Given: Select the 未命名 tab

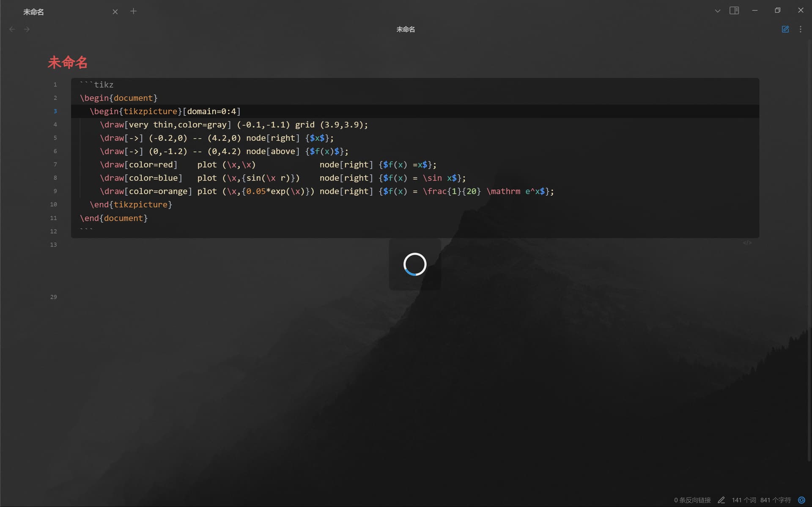Looking at the screenshot, I should [x=63, y=12].
